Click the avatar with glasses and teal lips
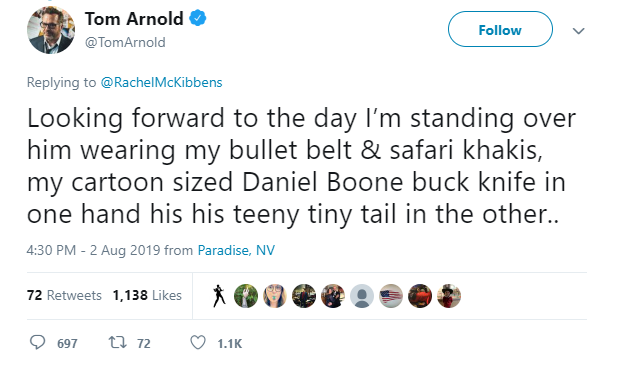 coord(275,296)
